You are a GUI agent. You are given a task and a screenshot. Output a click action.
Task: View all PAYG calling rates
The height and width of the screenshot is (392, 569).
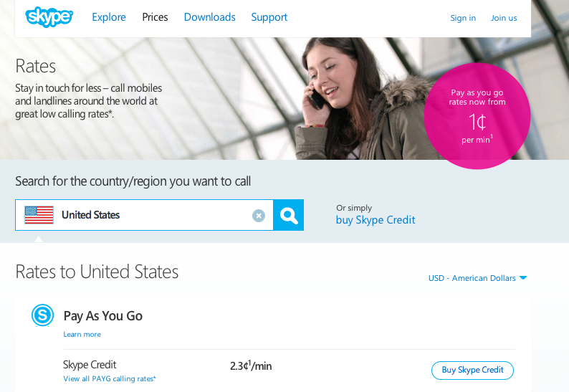click(110, 378)
